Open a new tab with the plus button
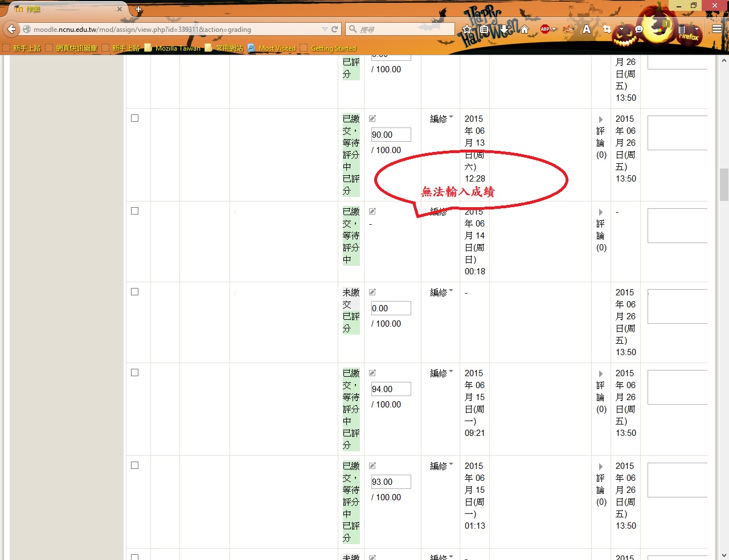The height and width of the screenshot is (560, 729). tap(138, 9)
